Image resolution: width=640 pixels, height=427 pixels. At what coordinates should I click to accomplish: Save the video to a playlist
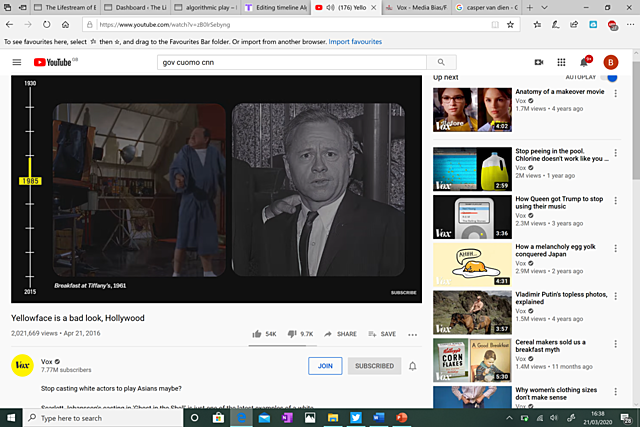pos(382,334)
